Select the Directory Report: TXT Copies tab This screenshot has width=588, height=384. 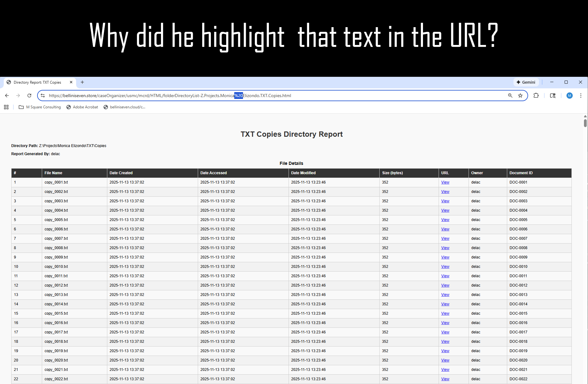(x=37, y=82)
